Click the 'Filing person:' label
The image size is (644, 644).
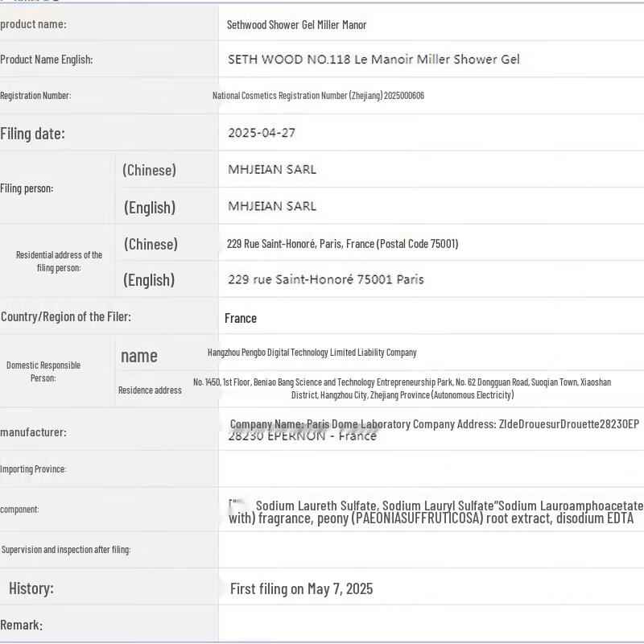coord(27,188)
